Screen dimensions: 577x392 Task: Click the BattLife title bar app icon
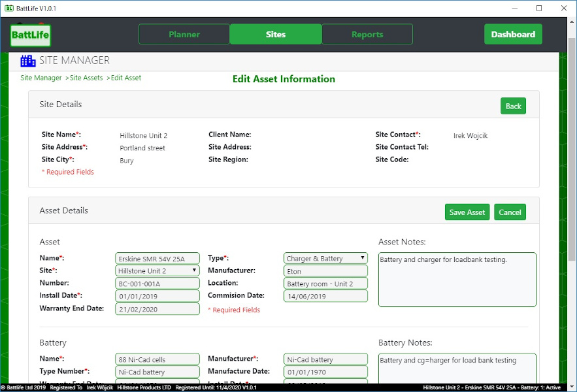pyautogui.click(x=8, y=8)
